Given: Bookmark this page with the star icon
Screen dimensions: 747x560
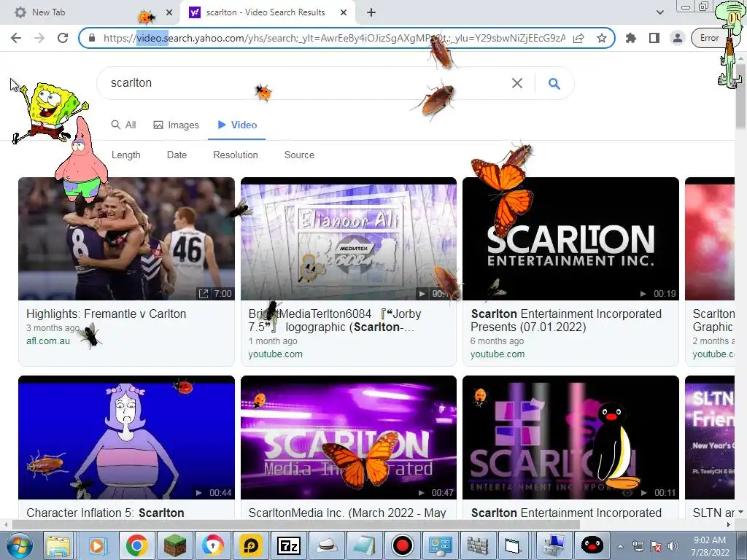Looking at the screenshot, I should pyautogui.click(x=602, y=38).
